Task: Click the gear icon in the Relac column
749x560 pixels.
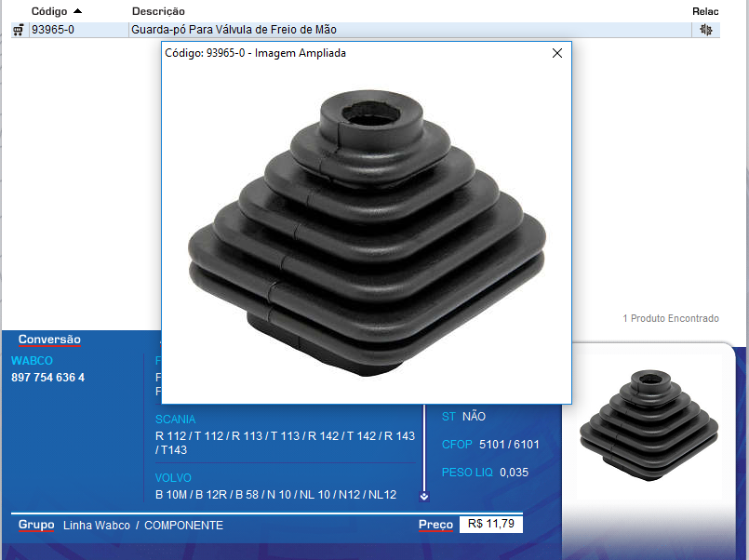Action: 706,30
